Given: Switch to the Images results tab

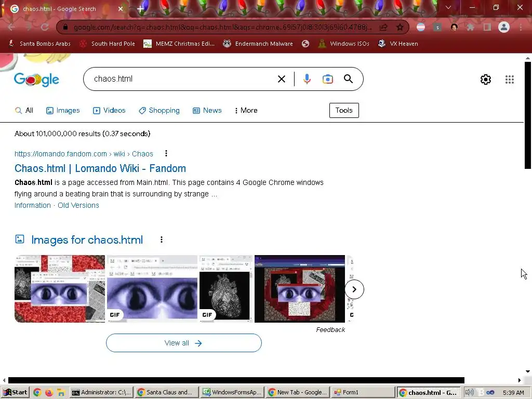Looking at the screenshot, I should click(63, 110).
